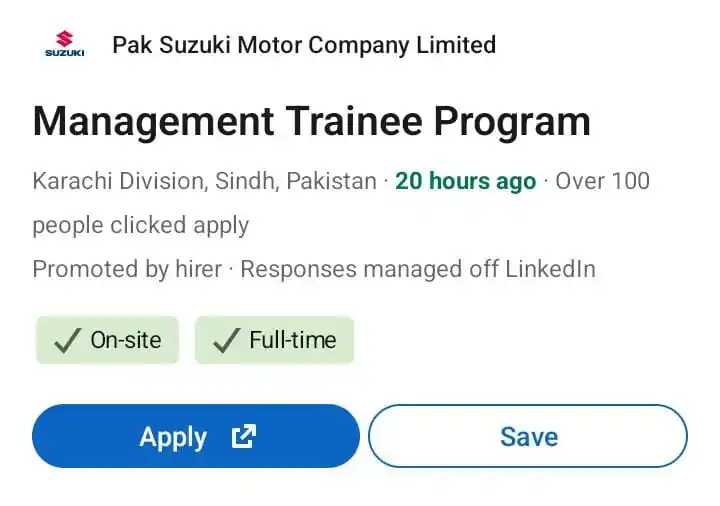Screen dimensions: 720x506
Task: Toggle the On-site chip
Action: pos(107,340)
